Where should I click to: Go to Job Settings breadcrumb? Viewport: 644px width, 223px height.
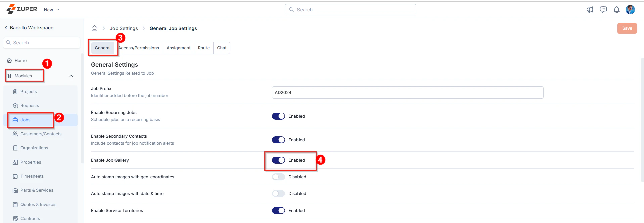(124, 28)
